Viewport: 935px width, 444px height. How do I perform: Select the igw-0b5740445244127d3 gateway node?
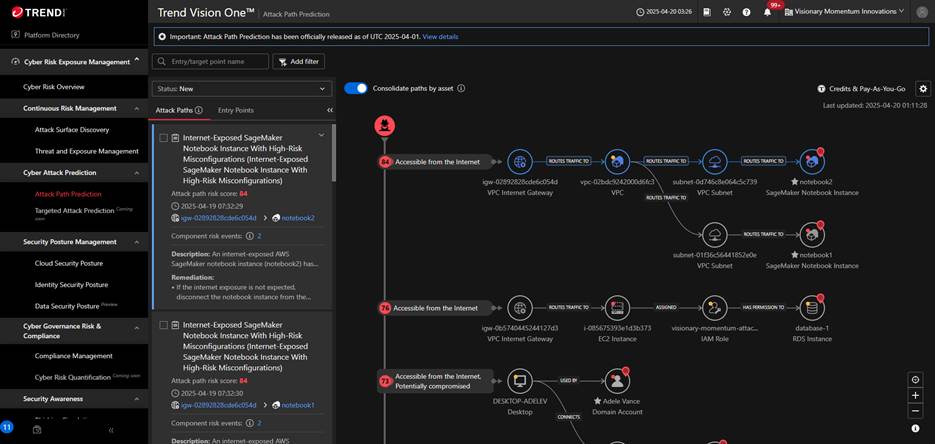(x=520, y=308)
